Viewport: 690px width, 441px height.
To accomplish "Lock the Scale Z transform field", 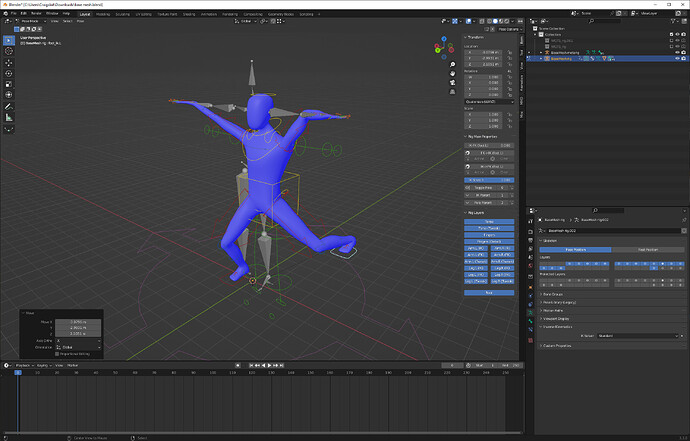I will (510, 126).
